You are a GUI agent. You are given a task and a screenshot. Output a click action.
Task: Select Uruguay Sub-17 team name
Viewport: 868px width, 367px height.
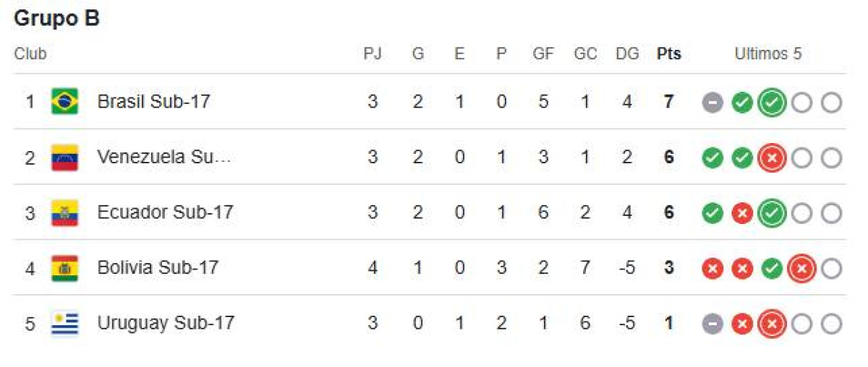pyautogui.click(x=166, y=323)
